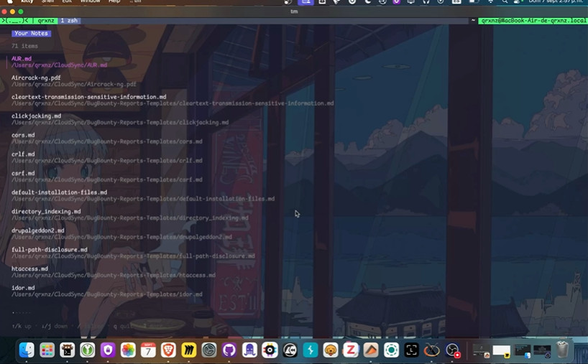
Task: Select the full-path-disclosure.md note
Action: pos(50,249)
